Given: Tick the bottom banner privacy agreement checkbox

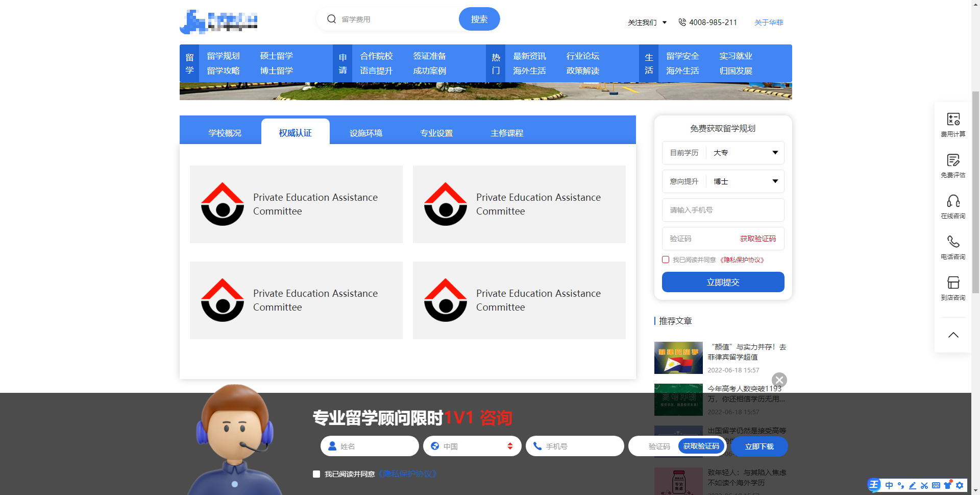Looking at the screenshot, I should coord(316,474).
